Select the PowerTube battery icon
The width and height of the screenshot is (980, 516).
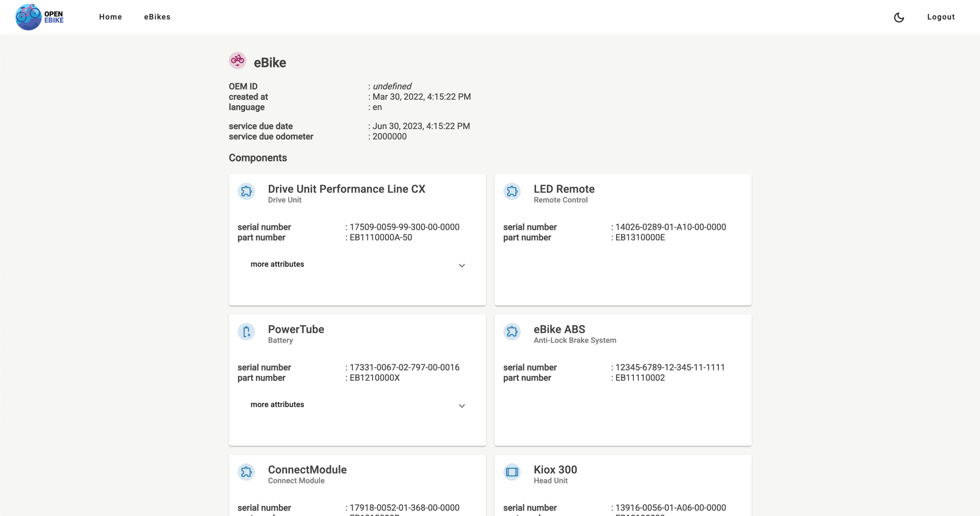click(246, 331)
